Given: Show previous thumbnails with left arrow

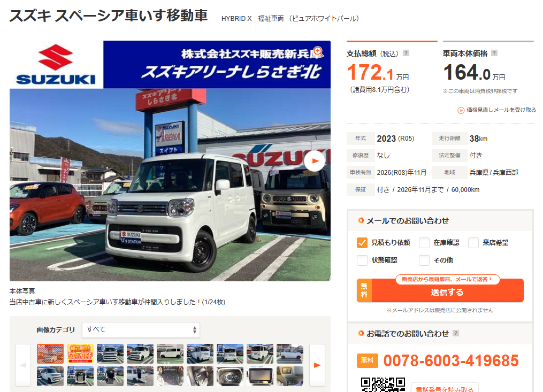Looking at the screenshot, I should [x=23, y=365].
